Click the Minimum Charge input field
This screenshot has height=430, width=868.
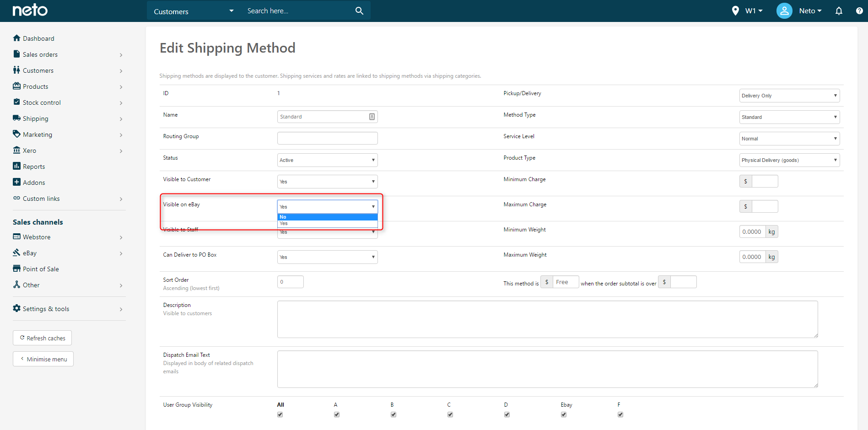765,181
